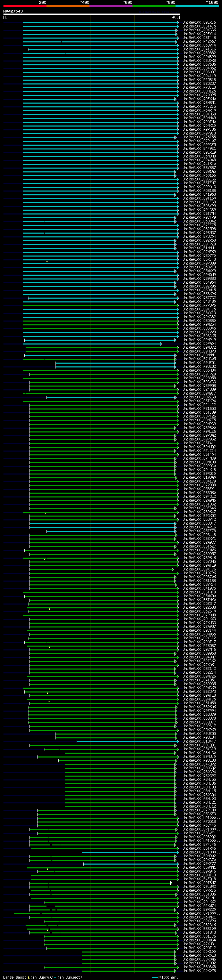222x980 pixels.
Task: Click label UniRef100_B4F9E1
Action: [x=199, y=149]
